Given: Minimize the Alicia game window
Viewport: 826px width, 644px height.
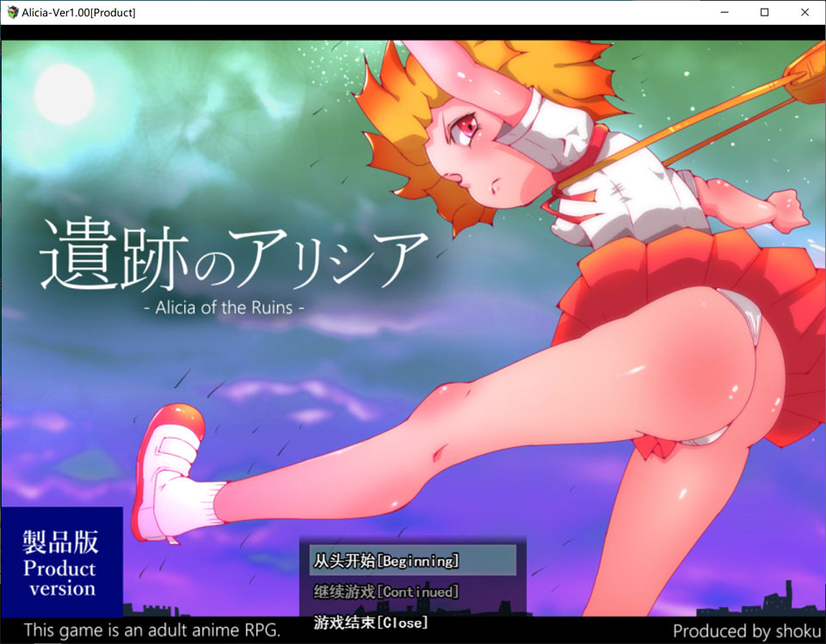Looking at the screenshot, I should [x=724, y=12].
